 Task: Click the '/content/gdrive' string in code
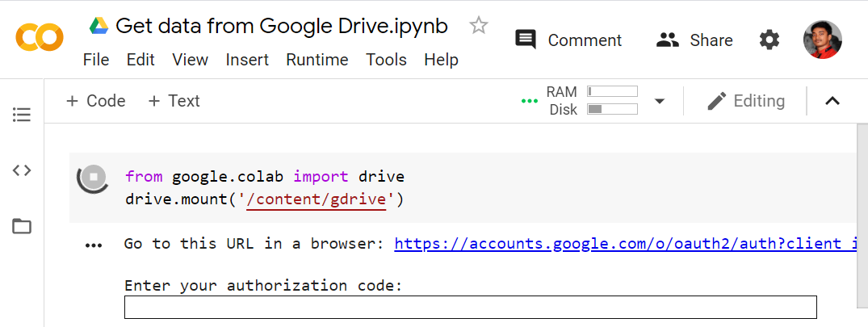pyautogui.click(x=316, y=199)
